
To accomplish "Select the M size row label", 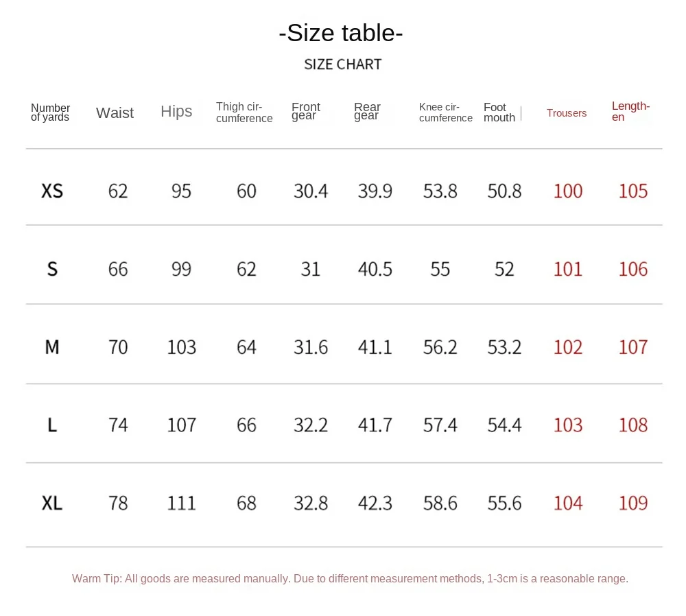I will point(52,347).
